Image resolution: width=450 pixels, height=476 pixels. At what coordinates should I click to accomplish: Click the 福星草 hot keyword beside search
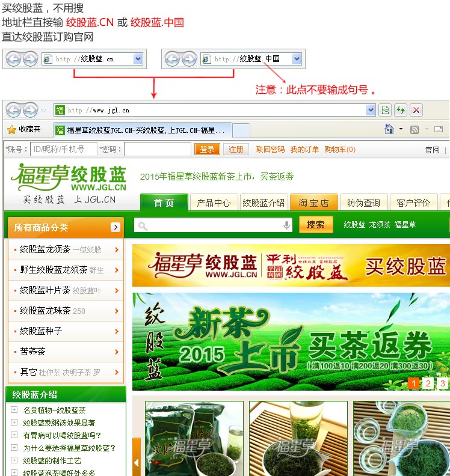point(405,225)
